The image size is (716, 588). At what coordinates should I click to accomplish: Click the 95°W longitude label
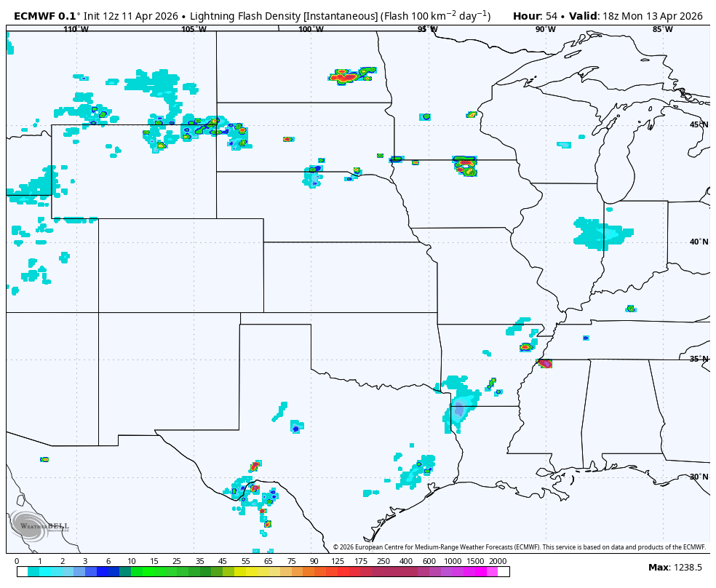tap(428, 29)
